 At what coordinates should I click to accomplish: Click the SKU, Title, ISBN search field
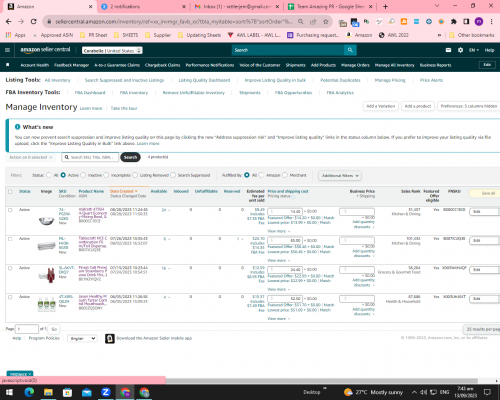tap(90, 157)
